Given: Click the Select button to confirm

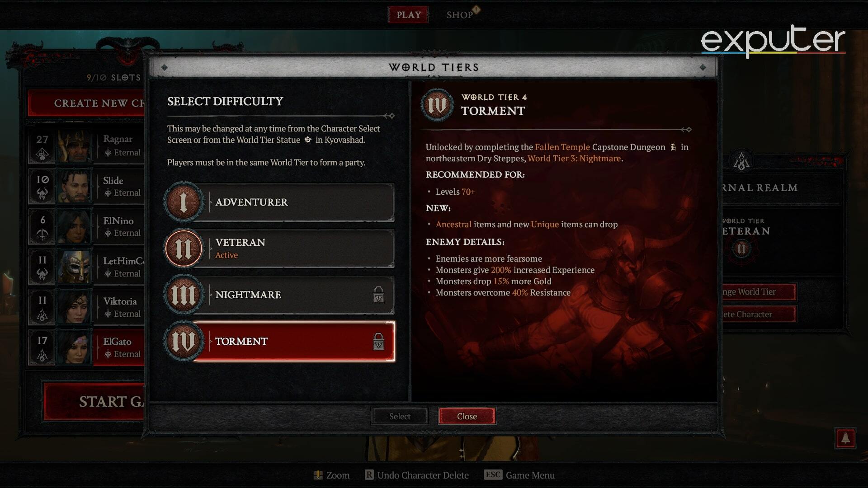Looking at the screenshot, I should (400, 416).
